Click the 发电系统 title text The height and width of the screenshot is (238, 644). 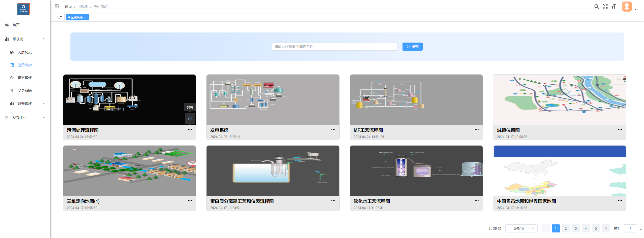click(219, 130)
